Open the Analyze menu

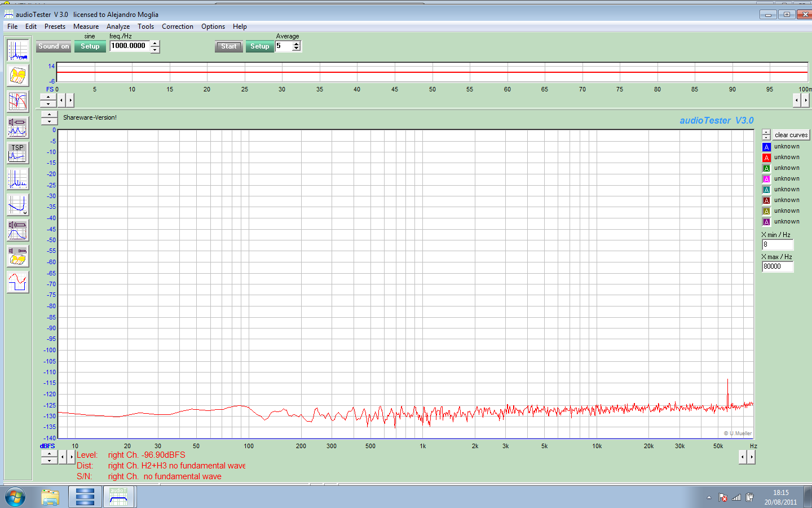tap(118, 27)
